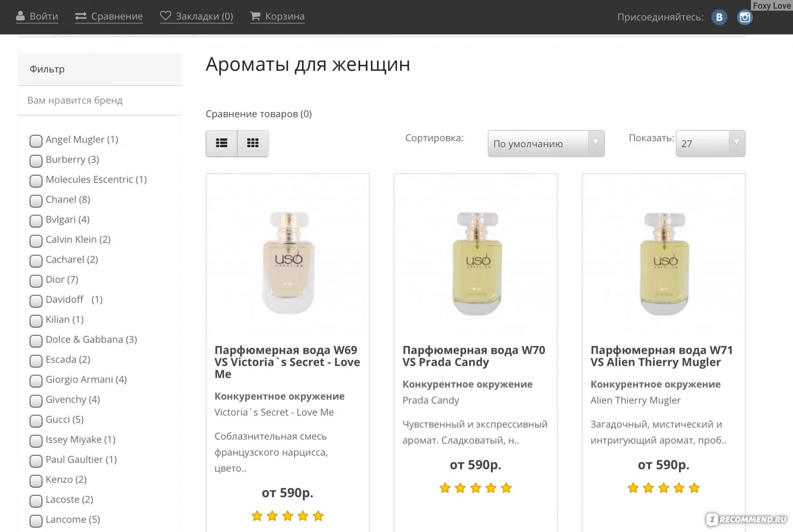
Task: Enable the Chanel (8) filter
Action: tap(36, 201)
